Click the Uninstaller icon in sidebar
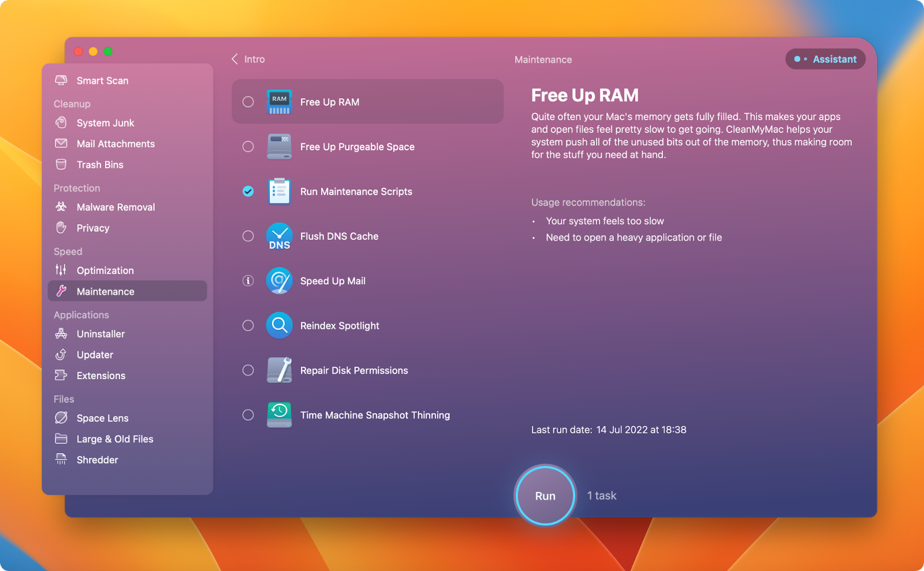The image size is (924, 571). (x=61, y=333)
